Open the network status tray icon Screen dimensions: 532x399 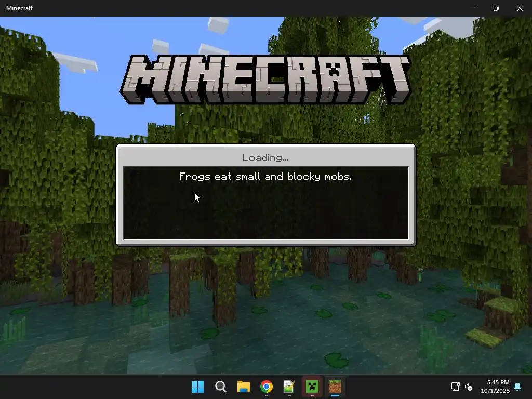(455, 387)
